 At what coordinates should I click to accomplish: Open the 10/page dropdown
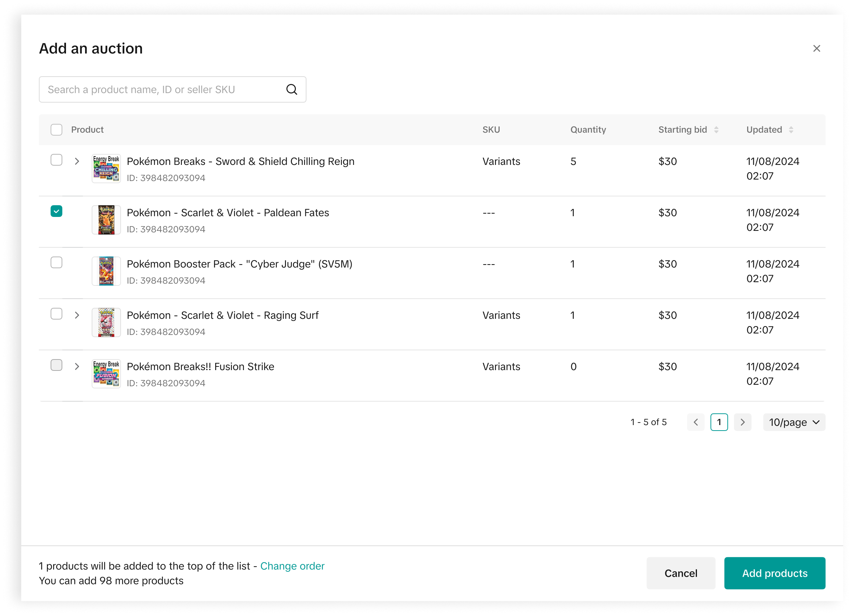794,422
